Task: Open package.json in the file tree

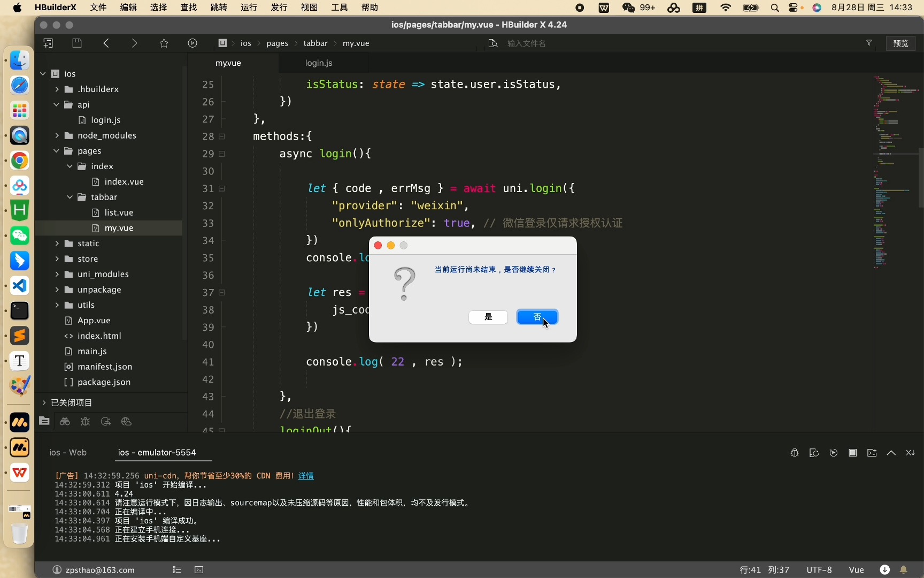Action: tap(104, 382)
